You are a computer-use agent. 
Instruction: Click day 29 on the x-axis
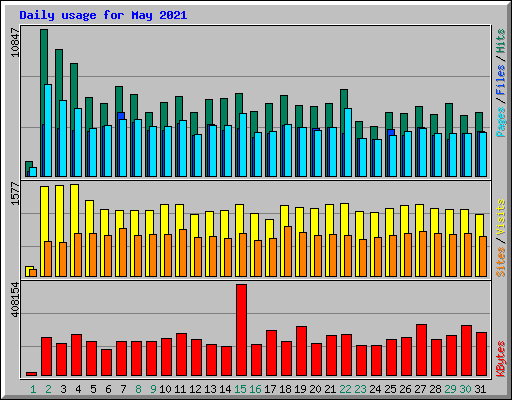[450, 389]
